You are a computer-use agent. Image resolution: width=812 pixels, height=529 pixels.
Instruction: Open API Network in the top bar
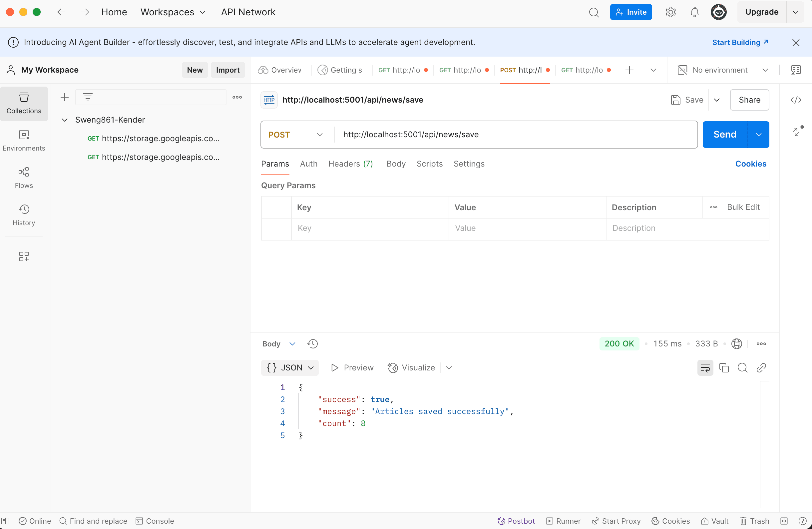coord(248,12)
